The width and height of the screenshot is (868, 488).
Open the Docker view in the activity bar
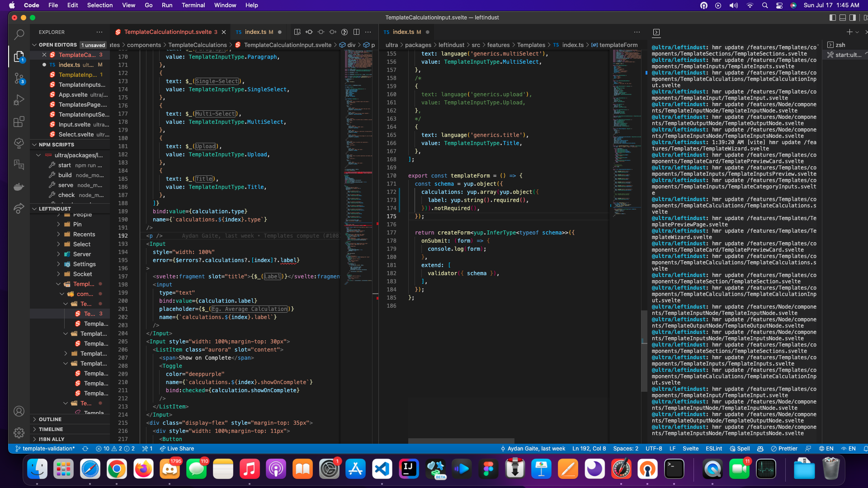point(19,187)
